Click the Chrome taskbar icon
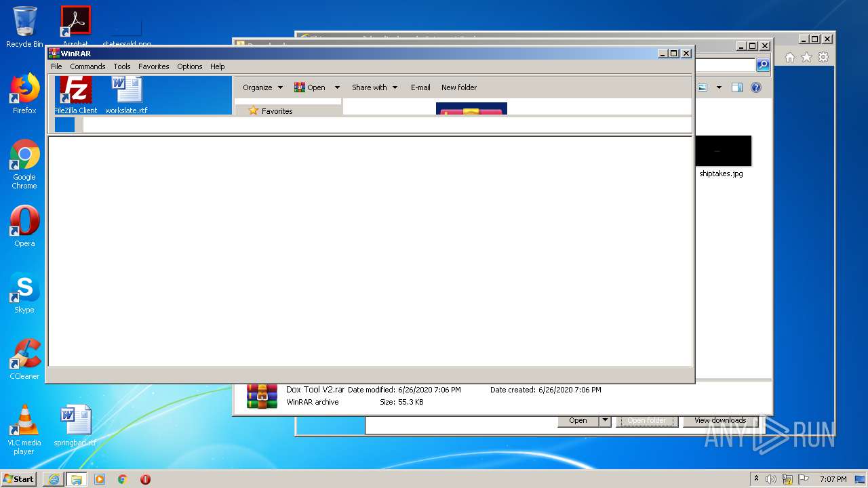 click(x=123, y=479)
